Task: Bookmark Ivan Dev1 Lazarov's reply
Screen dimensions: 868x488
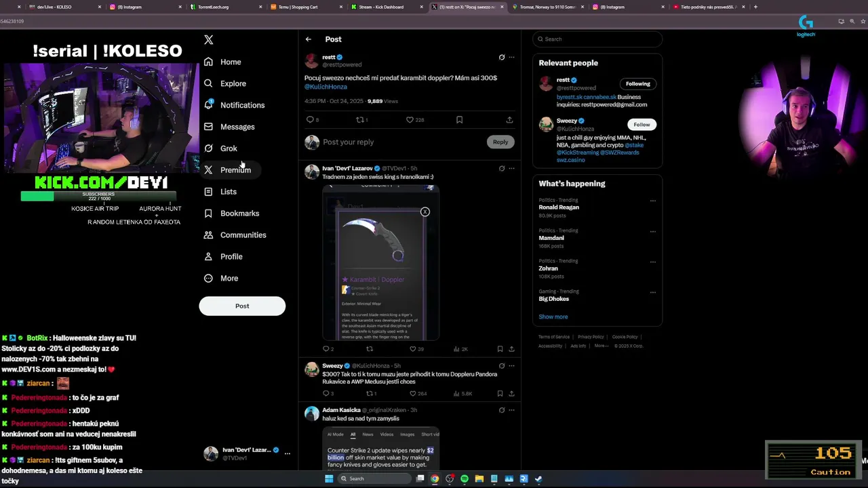Action: [500, 349]
